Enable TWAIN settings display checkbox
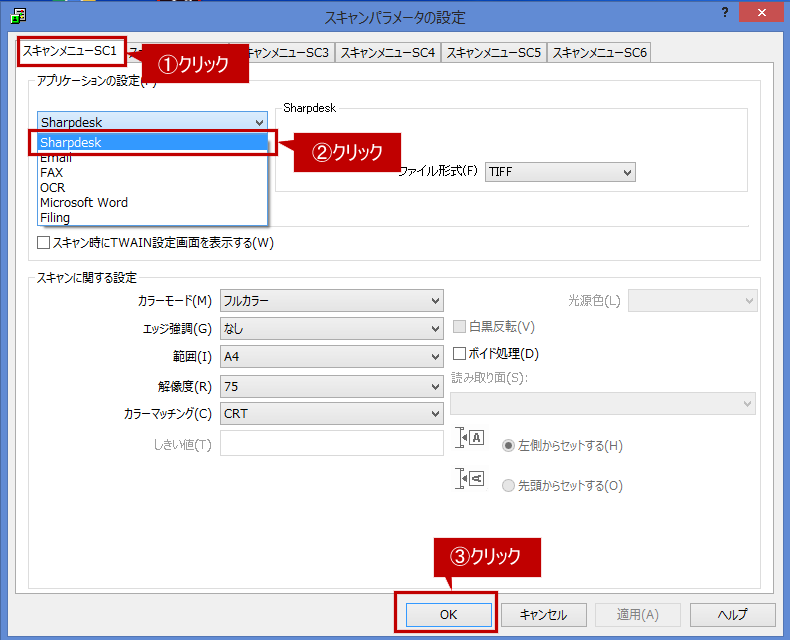This screenshot has width=790, height=640. (44, 243)
